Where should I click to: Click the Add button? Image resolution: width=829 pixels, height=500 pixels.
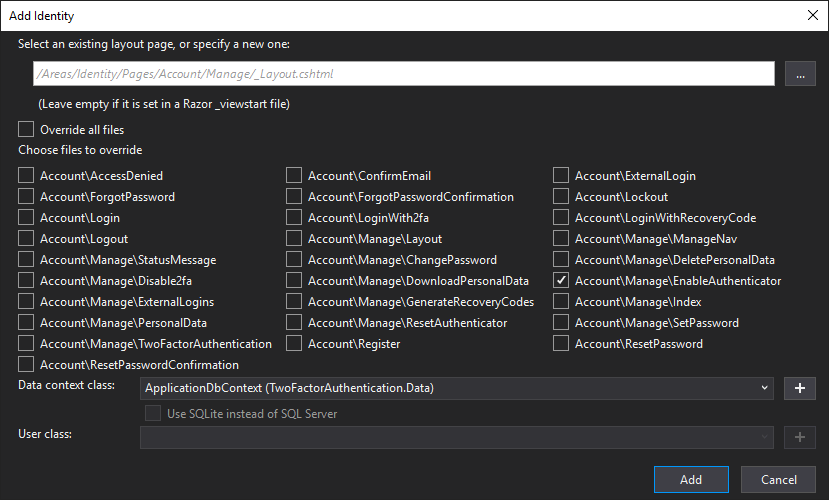[x=691, y=480]
